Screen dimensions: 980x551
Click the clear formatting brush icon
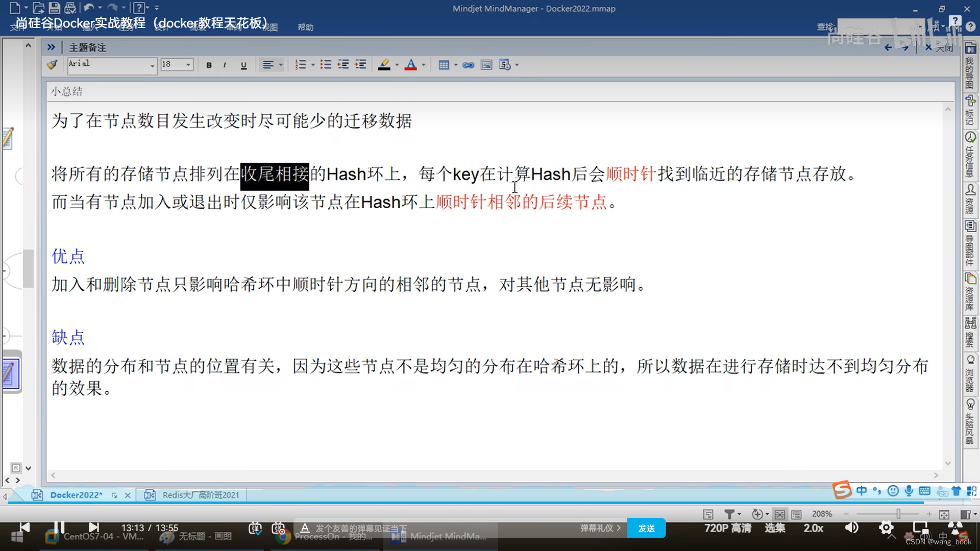(x=52, y=65)
